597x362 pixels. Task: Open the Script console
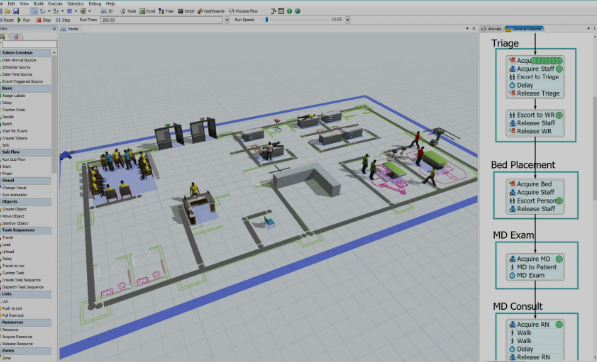186,11
